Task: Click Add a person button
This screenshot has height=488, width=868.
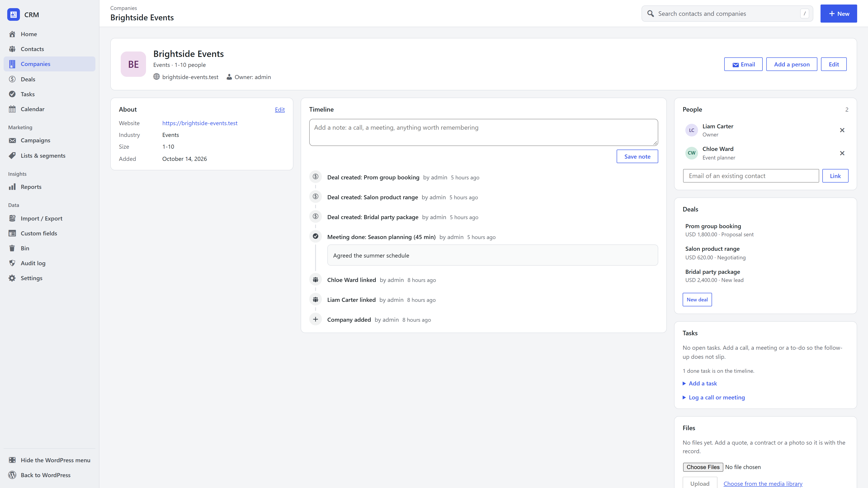Action: (x=792, y=64)
